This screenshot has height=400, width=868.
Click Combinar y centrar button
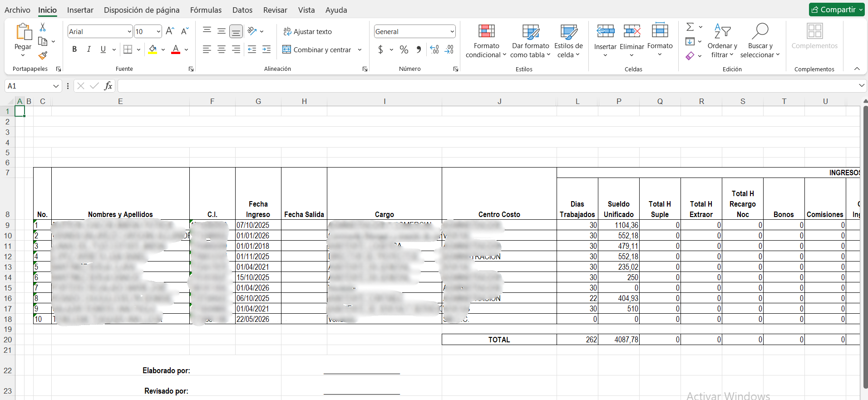317,49
